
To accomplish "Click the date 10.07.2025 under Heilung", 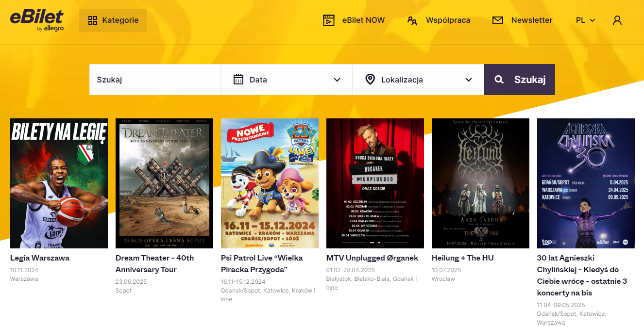I will tap(446, 270).
